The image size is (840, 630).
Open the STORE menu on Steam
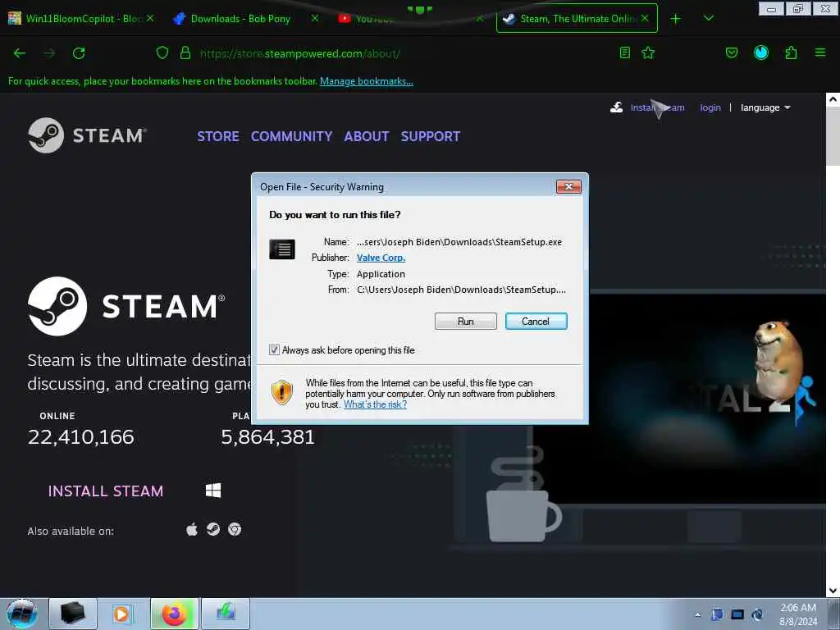(x=218, y=137)
